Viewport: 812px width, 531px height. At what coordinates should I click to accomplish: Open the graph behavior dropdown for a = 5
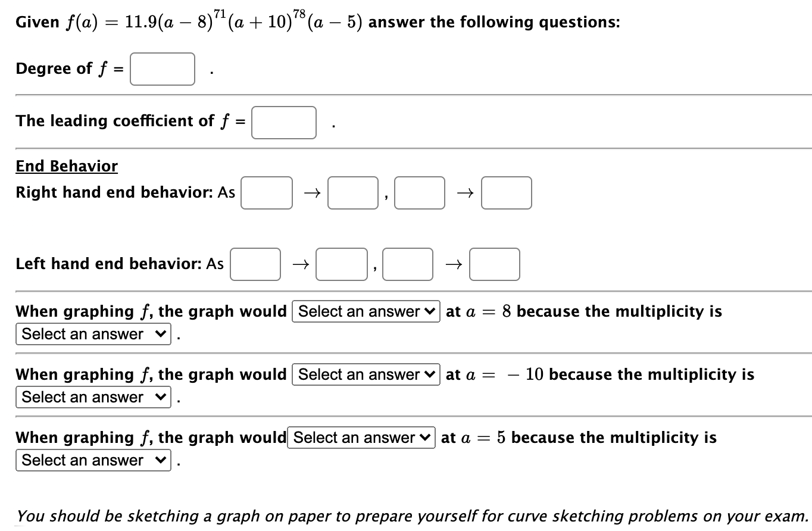point(361,438)
